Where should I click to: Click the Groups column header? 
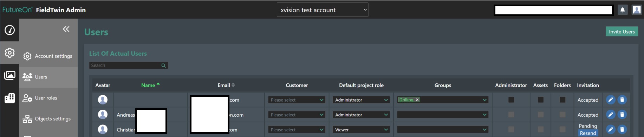tap(443, 85)
